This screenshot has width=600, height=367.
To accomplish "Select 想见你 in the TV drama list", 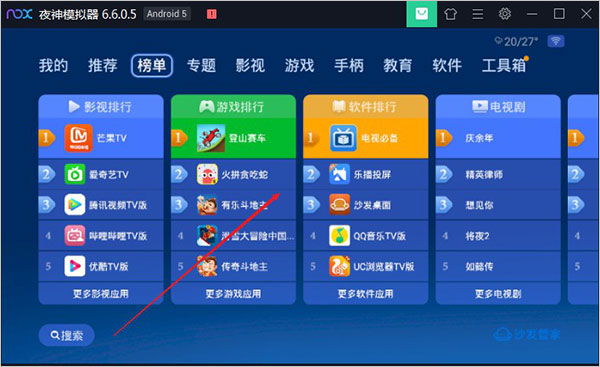I will (x=498, y=205).
